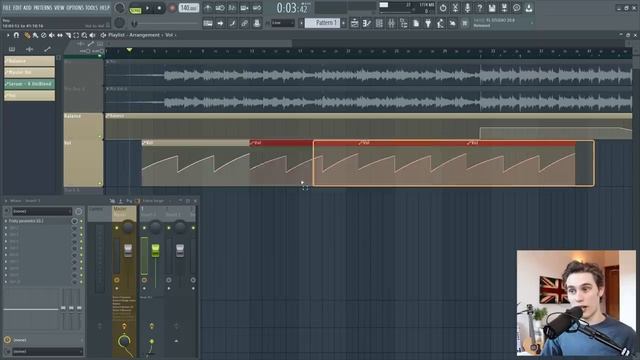
Task: Click the Insert 1 green volume fader
Action: click(x=156, y=250)
